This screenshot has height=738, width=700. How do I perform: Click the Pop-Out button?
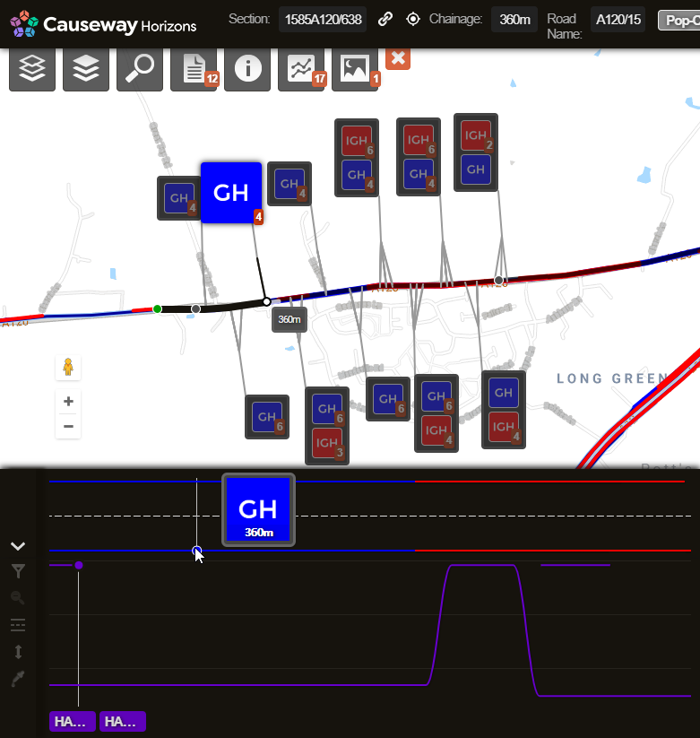(x=678, y=20)
